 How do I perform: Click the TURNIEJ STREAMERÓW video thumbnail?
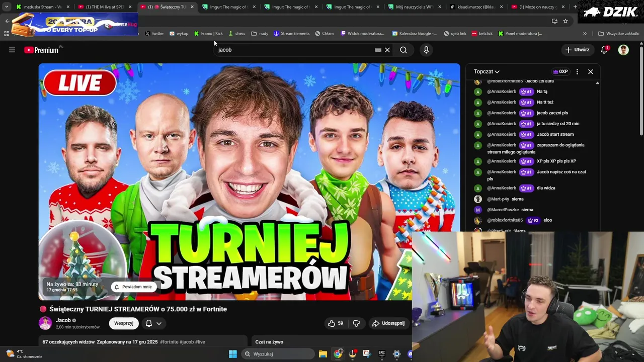tap(249, 182)
